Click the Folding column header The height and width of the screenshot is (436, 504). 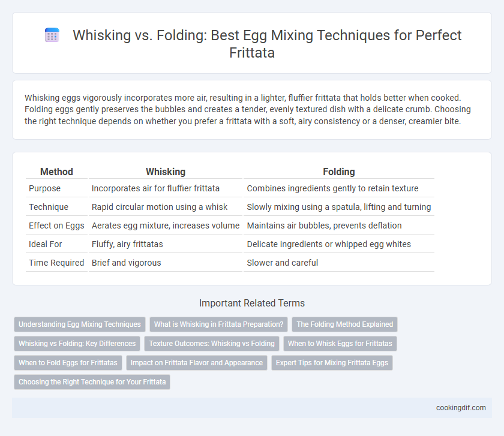[339, 172]
